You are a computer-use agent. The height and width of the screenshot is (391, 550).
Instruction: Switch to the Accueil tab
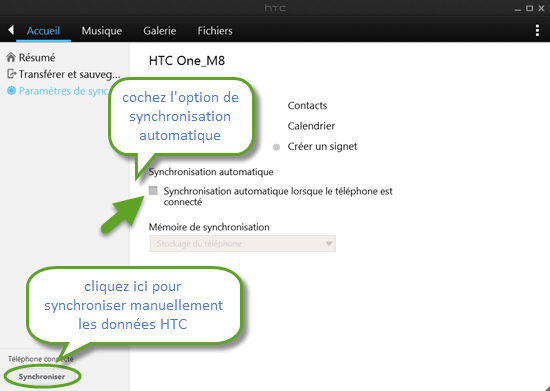[x=43, y=31]
